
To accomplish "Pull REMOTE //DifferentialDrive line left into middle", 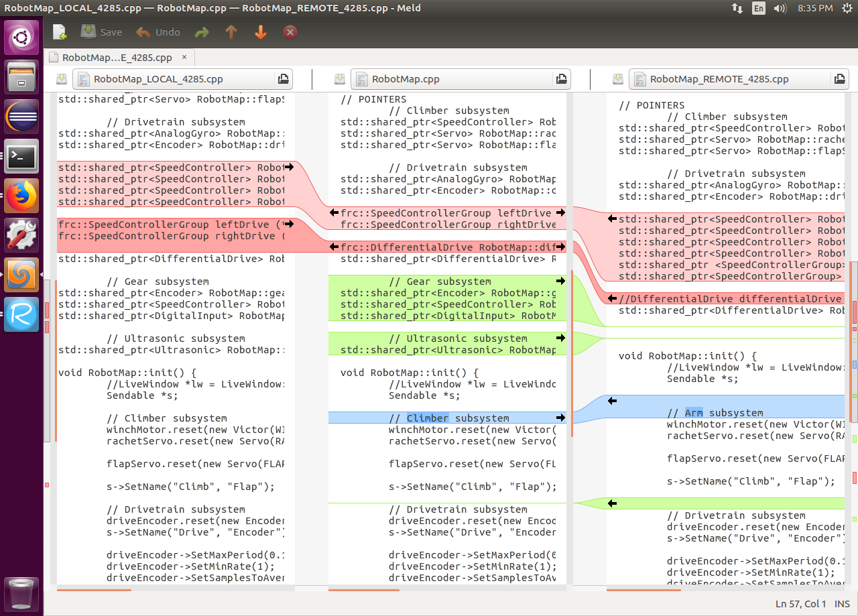I will (612, 298).
